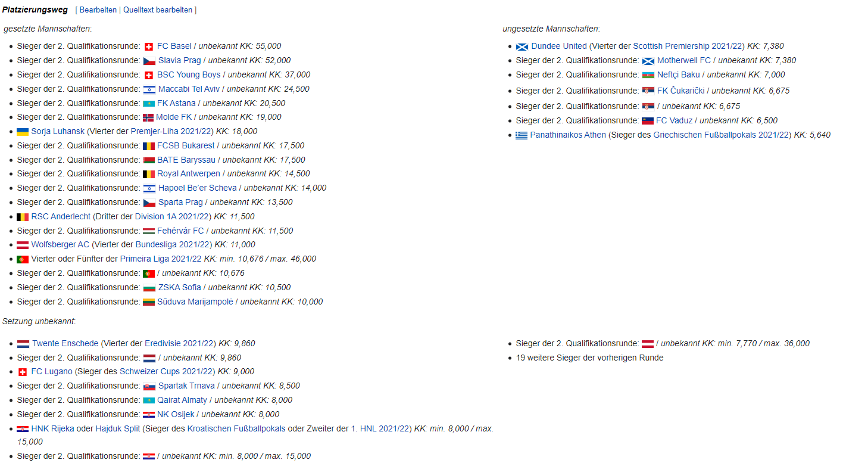Viewport: 868px width, 466px height.
Task: Open the RSC Anderlecht link
Action: click(x=61, y=217)
